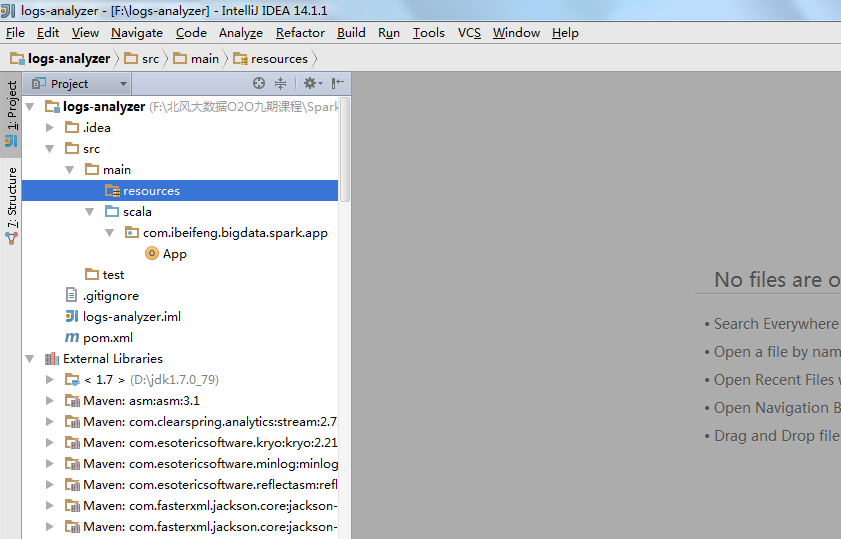The height and width of the screenshot is (539, 841).
Task: Click the App Scala object icon
Action: [x=152, y=253]
